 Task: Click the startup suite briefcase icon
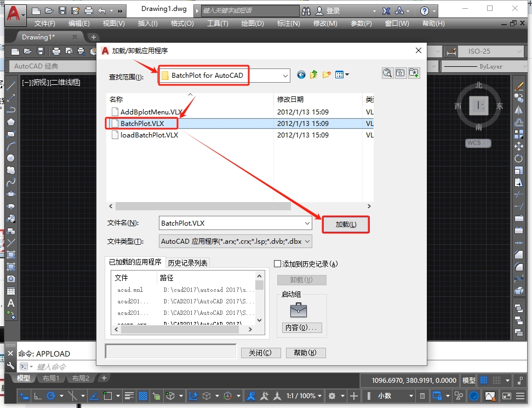click(299, 309)
